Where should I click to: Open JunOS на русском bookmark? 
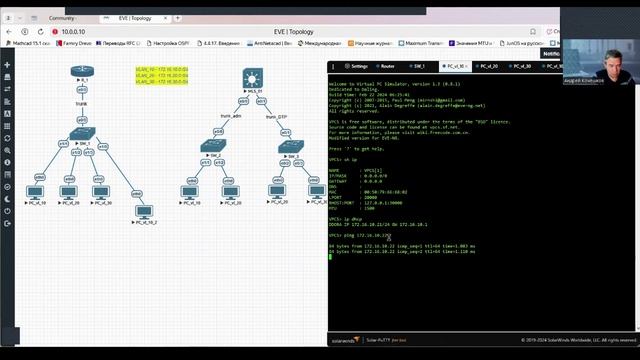pyautogui.click(x=522, y=43)
